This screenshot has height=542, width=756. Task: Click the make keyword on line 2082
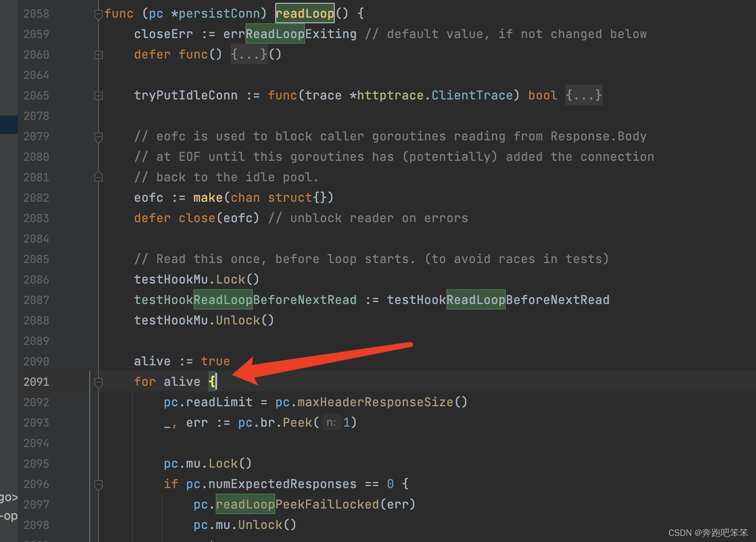pyautogui.click(x=208, y=197)
